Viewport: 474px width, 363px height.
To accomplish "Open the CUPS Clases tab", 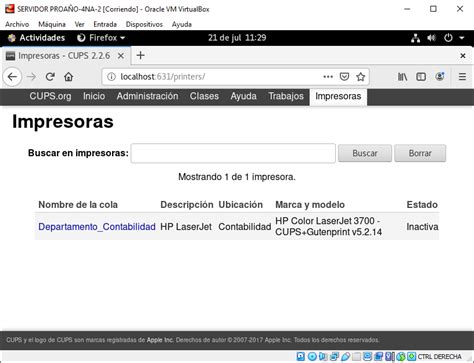I will pyautogui.click(x=204, y=96).
